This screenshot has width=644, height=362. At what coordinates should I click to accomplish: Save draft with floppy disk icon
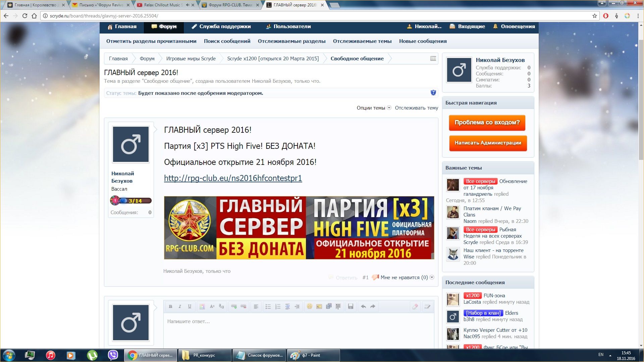(x=351, y=306)
